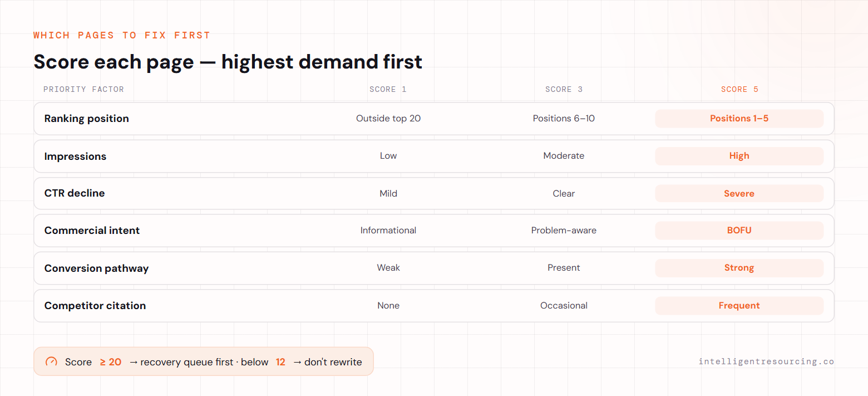The height and width of the screenshot is (396, 868).
Task: Click the 'Priority Factor' column header
Action: (83, 89)
